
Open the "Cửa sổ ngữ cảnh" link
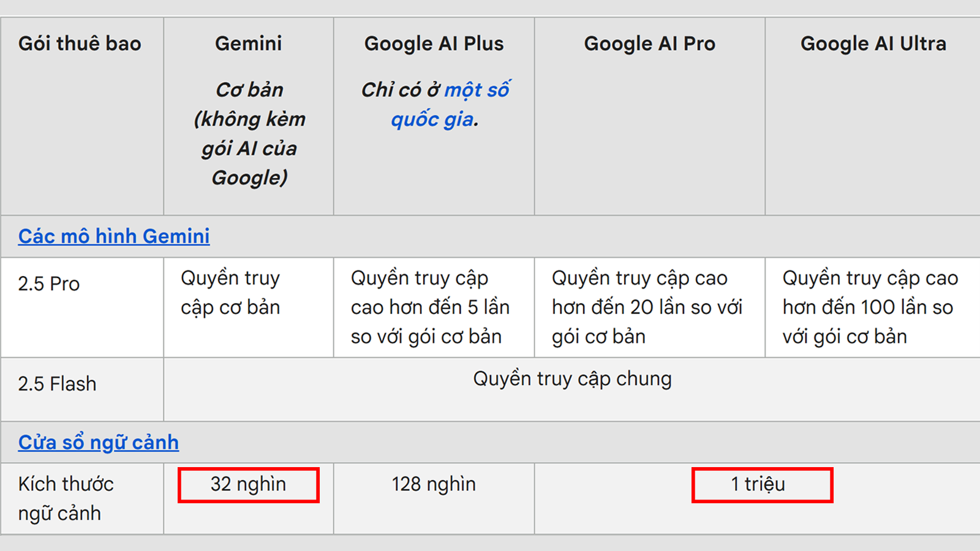tap(99, 443)
